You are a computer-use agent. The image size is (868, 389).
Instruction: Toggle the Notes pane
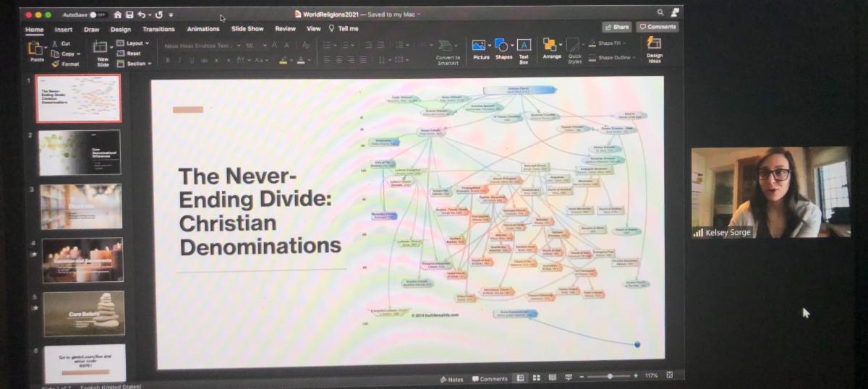451,379
